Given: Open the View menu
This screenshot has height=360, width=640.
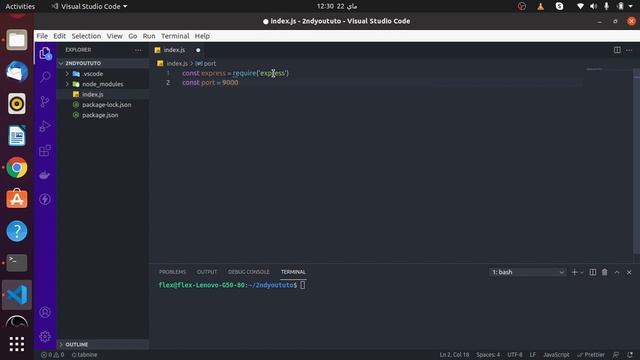Looking at the screenshot, I should pos(115,36).
